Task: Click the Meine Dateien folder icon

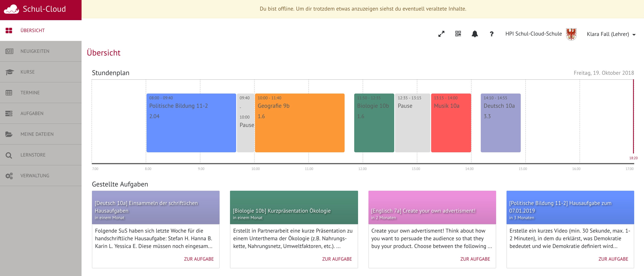Action: point(9,134)
